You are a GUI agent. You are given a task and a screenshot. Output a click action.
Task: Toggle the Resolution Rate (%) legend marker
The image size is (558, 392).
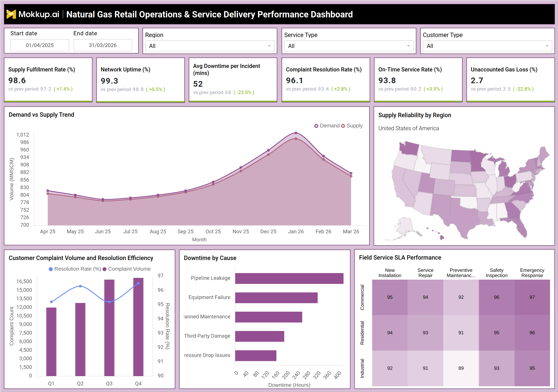point(51,269)
